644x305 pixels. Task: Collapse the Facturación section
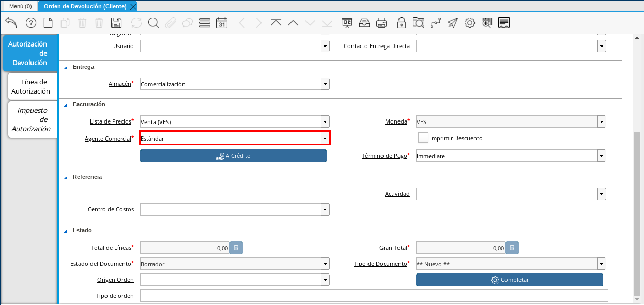66,105
